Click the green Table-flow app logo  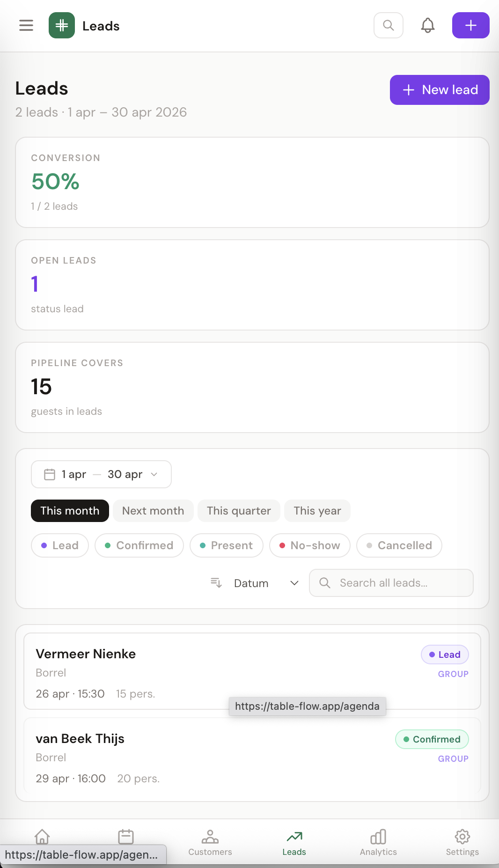[61, 25]
